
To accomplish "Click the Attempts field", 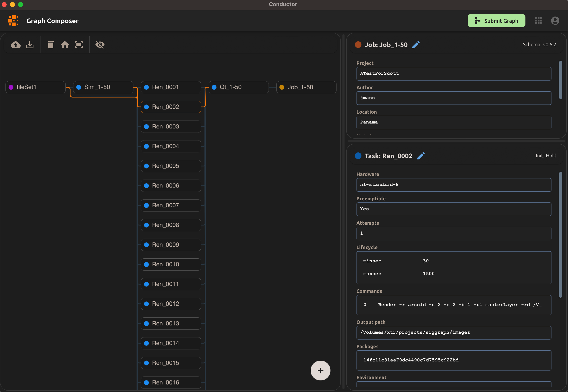I will tap(454, 233).
